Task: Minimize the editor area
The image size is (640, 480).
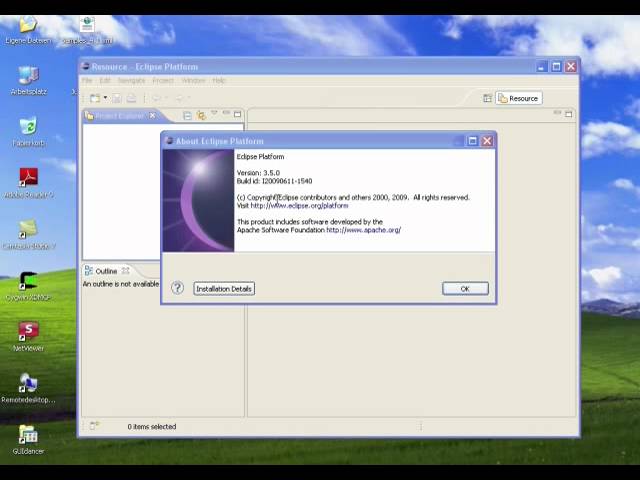Action: [558, 112]
